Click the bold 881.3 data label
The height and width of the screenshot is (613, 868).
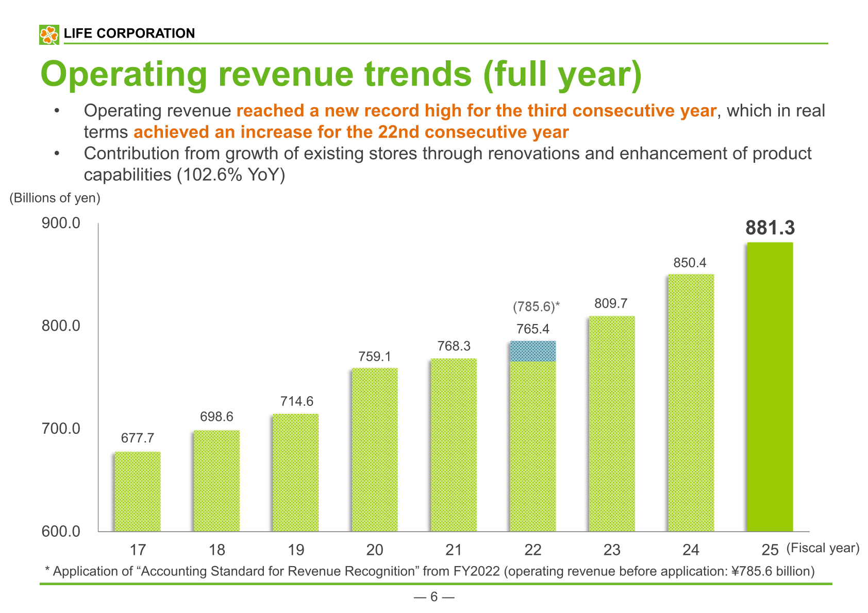[x=770, y=228]
